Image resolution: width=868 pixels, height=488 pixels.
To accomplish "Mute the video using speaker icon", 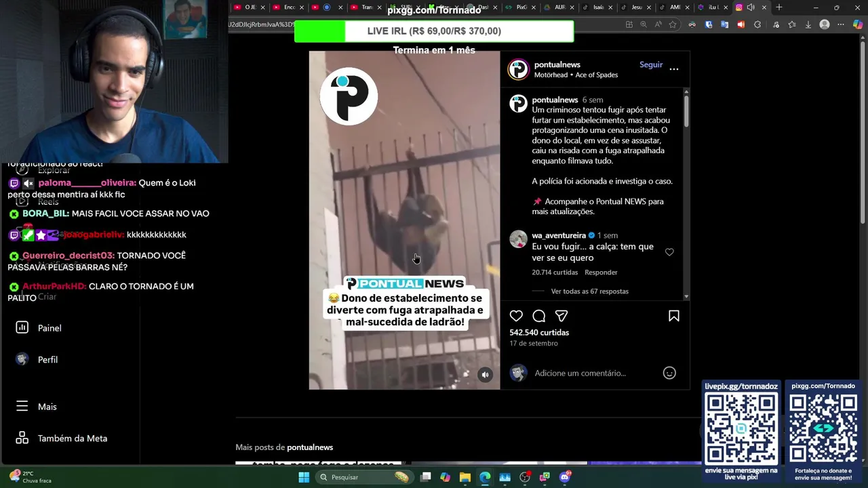I will coord(485,375).
